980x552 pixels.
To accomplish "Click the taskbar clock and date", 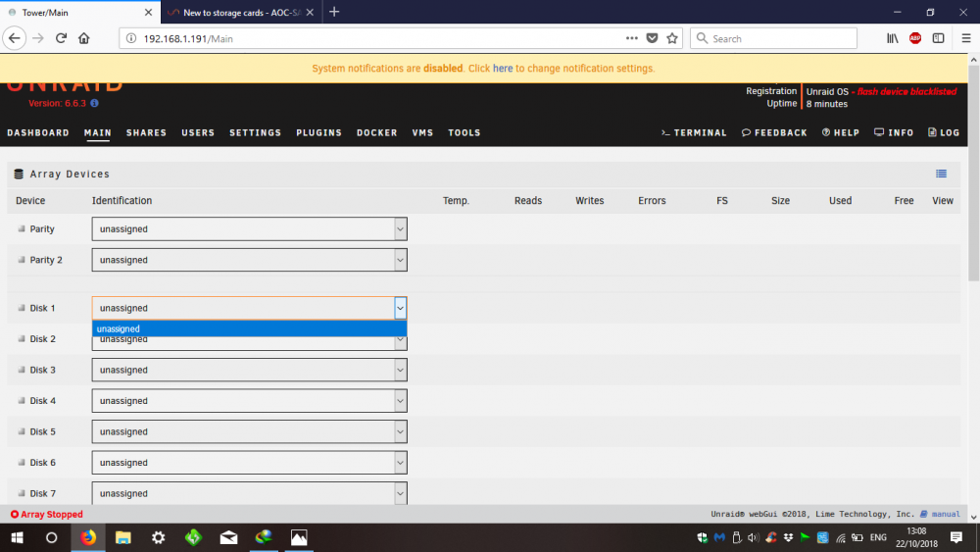I will 916,537.
